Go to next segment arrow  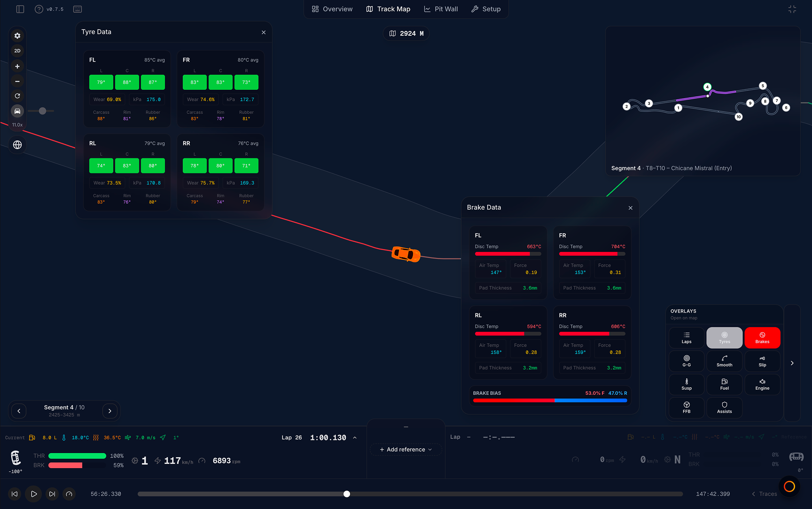tap(110, 411)
